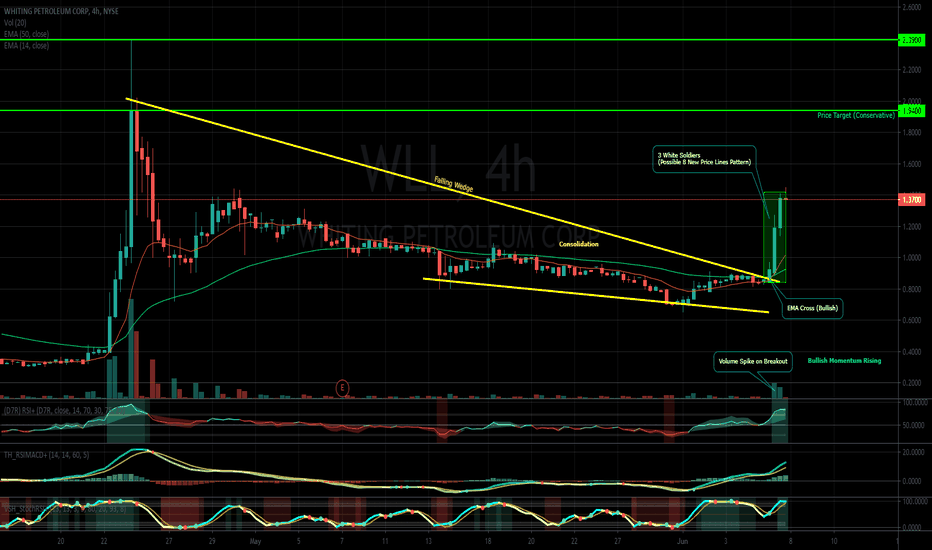Select the green highlight box around breakout candles
Image resolution: width=932 pixels, height=550 pixels.
[775, 237]
